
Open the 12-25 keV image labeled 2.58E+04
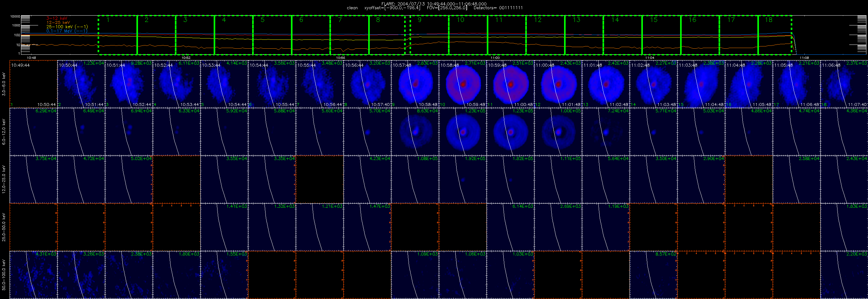(x=796, y=179)
